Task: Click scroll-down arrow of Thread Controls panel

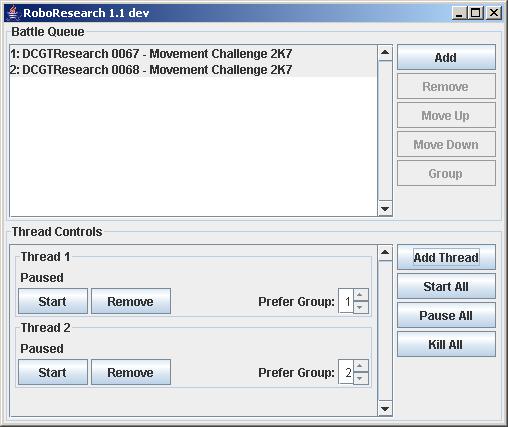Action: coord(385,409)
